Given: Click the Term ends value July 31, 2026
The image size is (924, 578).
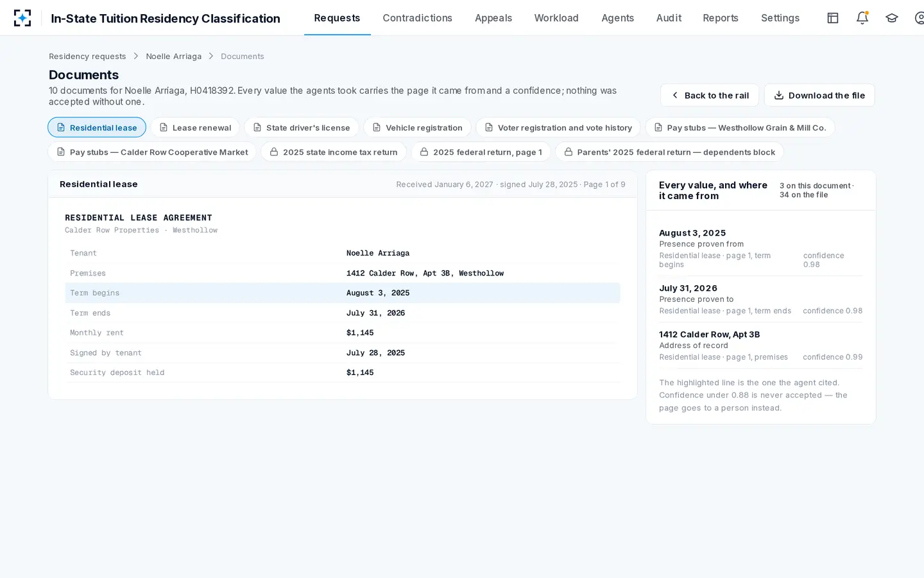Looking at the screenshot, I should click(x=375, y=313).
